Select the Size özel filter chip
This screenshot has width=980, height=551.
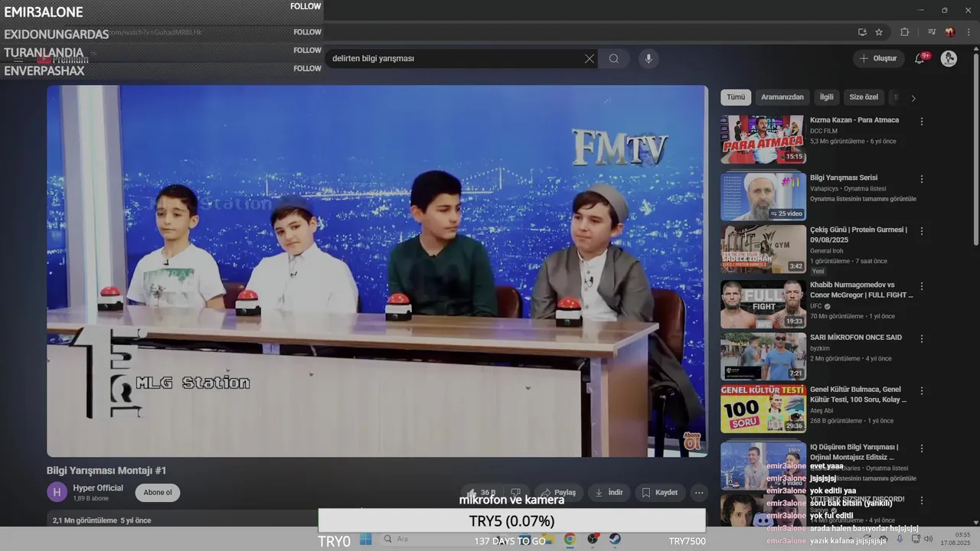864,97
